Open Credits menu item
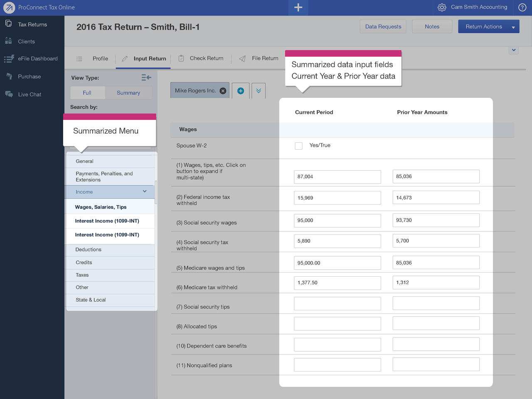 (110, 263)
